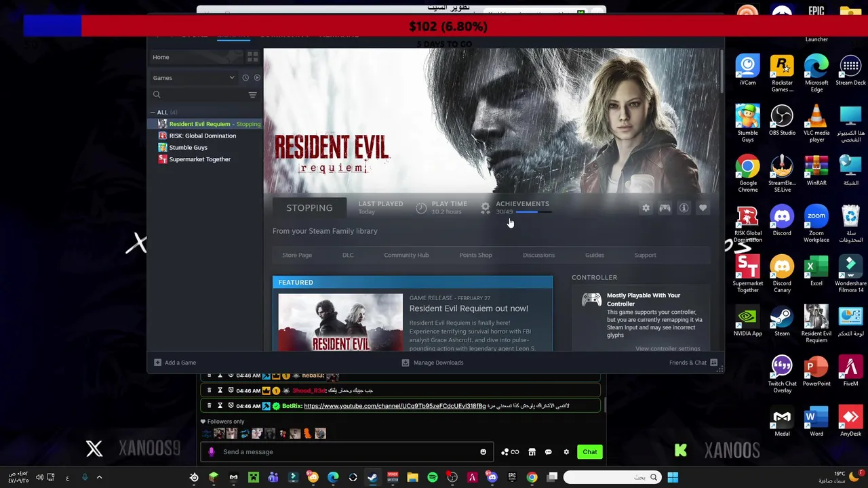The width and height of the screenshot is (868, 488).
Task: Click the Steam icon in the taskbar
Action: 372,477
